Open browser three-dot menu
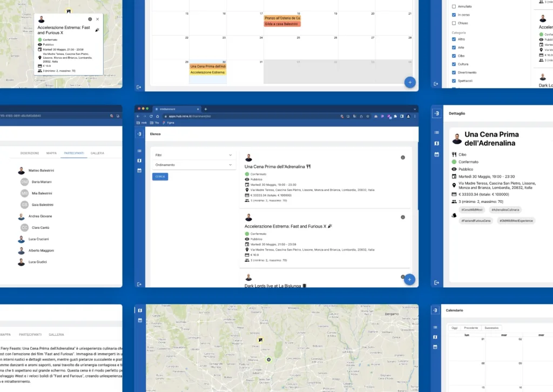 [415, 116]
